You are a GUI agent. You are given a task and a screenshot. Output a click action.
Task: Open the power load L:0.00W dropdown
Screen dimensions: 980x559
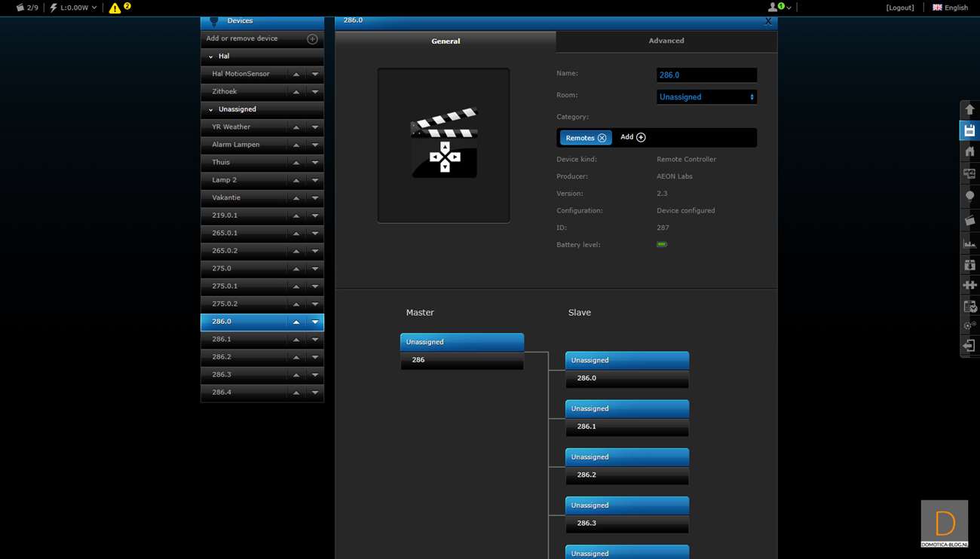pos(74,8)
